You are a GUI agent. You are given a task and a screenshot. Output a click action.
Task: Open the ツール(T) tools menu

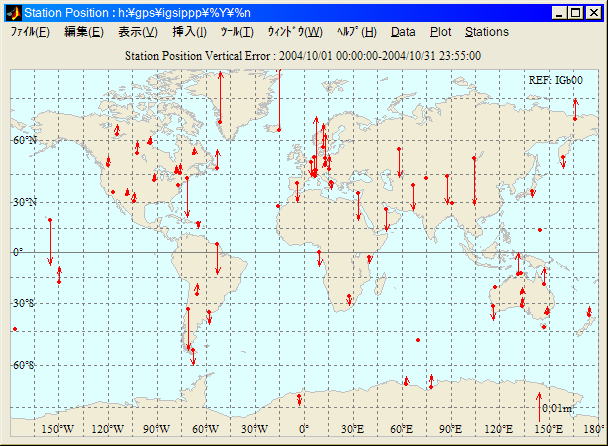[x=237, y=32]
